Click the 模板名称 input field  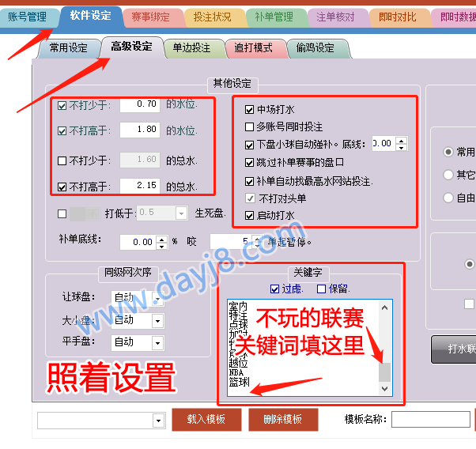click(x=431, y=420)
